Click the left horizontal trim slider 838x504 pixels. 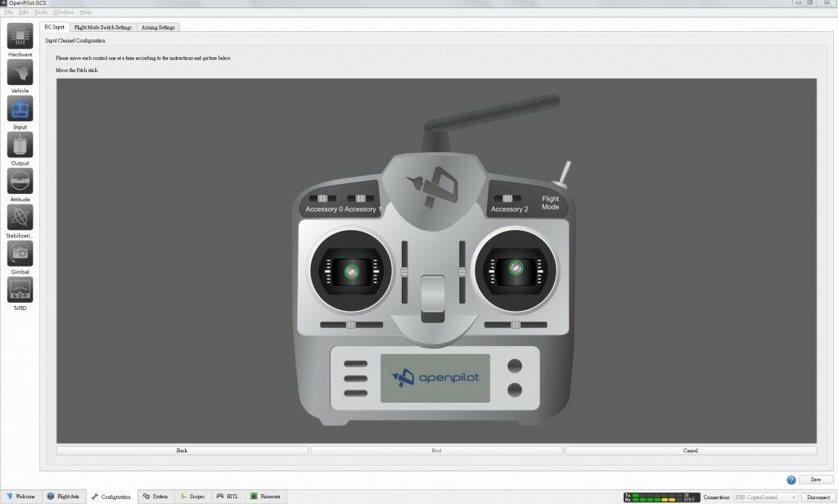point(351,325)
